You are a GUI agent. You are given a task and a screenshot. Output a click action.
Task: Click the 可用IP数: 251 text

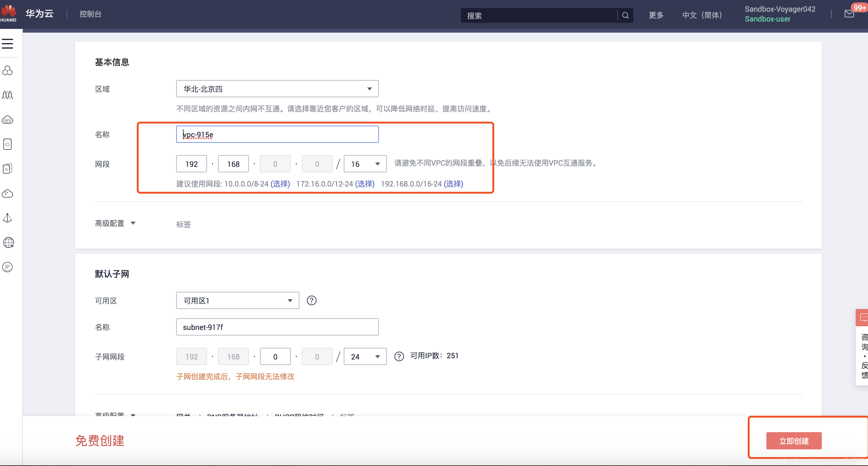[x=434, y=356]
